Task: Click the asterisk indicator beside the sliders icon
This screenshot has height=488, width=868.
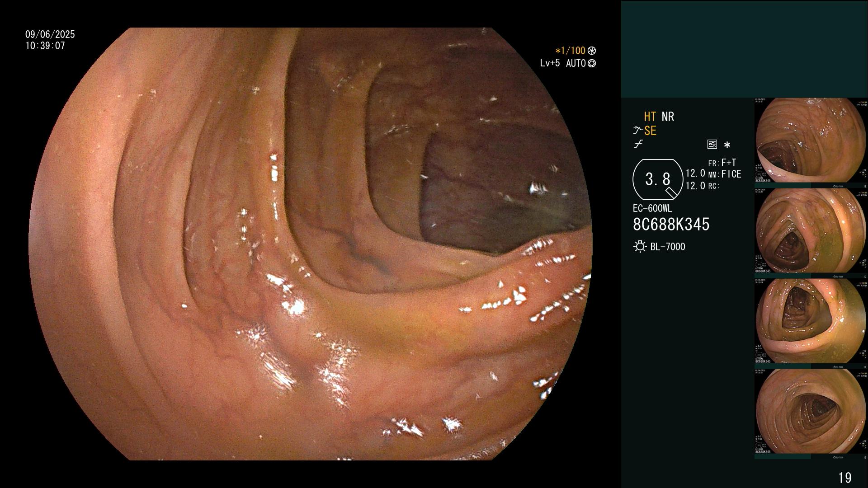Action: 727,145
